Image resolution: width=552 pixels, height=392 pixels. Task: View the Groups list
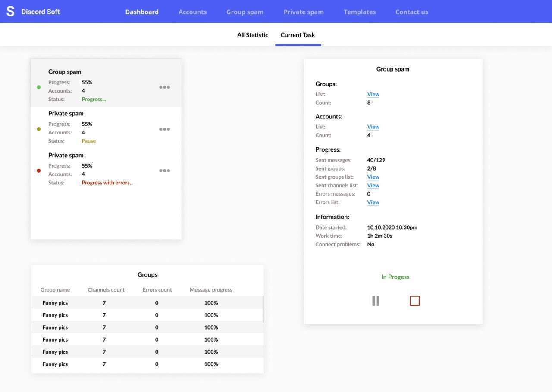click(373, 94)
